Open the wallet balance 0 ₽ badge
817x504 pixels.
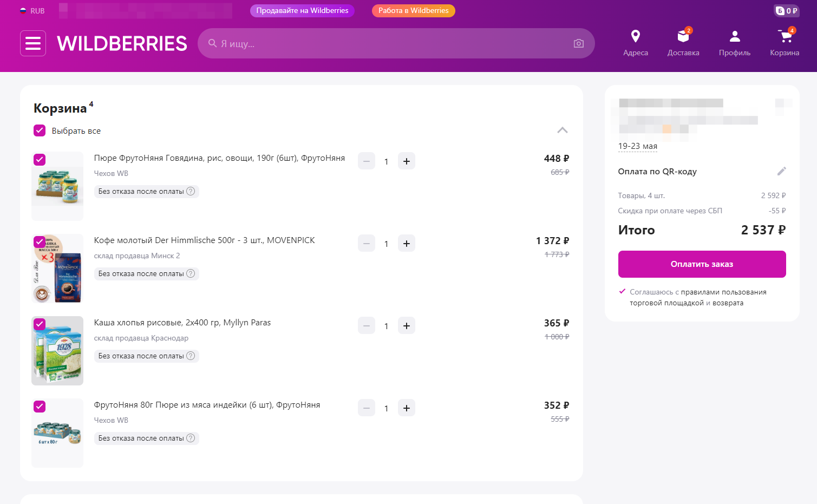coord(787,11)
